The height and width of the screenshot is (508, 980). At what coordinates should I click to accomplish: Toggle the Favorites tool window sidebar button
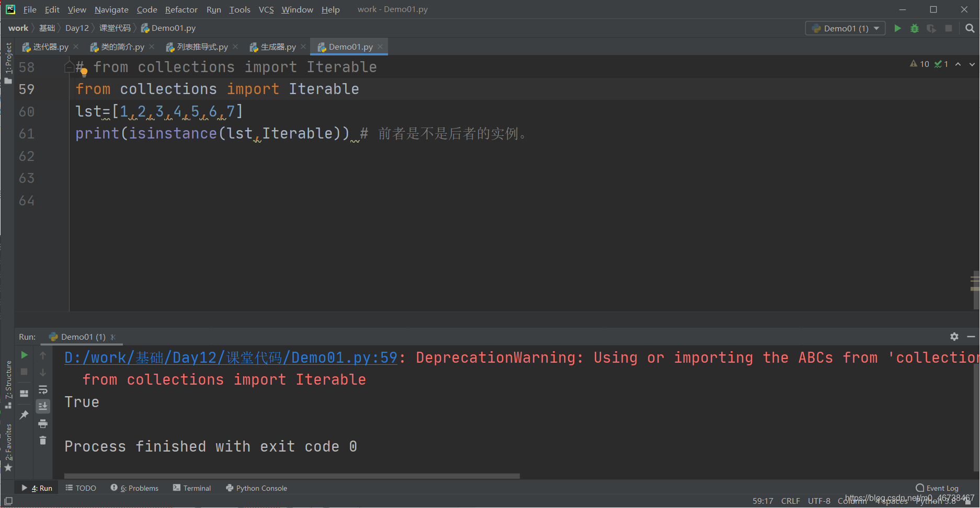[8, 447]
